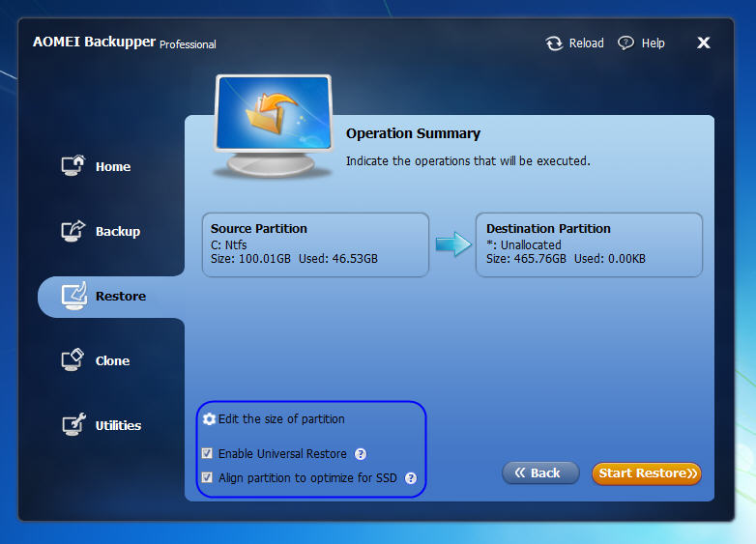Click the AOMEI Backupper Professional title
The width and height of the screenshot is (756, 544).
coord(125,43)
